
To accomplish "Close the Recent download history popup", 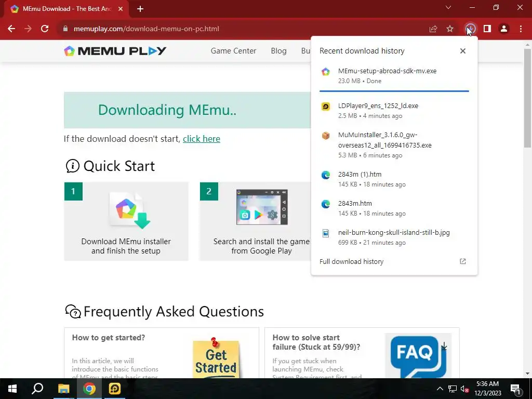I will pyautogui.click(x=463, y=51).
